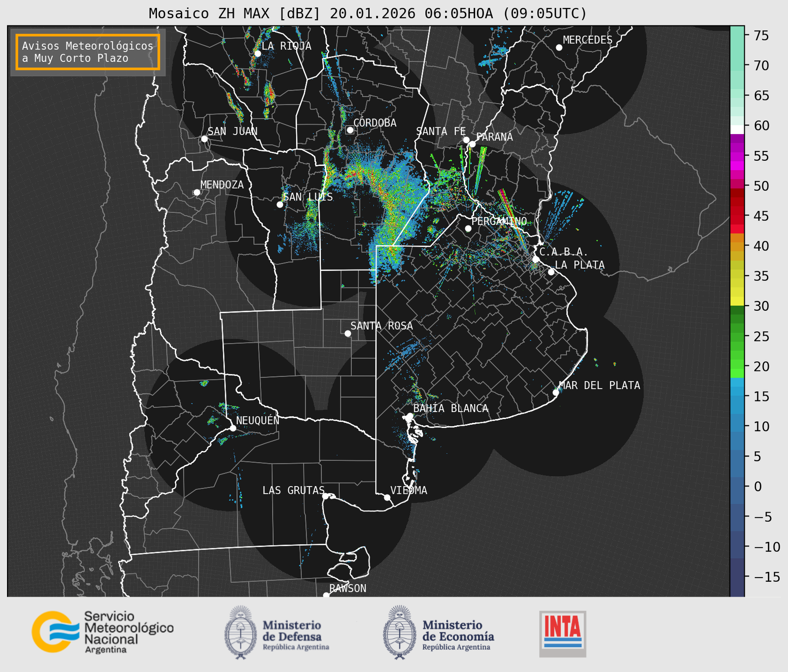This screenshot has height=672, width=788.
Task: Select the Santa Rosa city marker dot
Action: 348,333
